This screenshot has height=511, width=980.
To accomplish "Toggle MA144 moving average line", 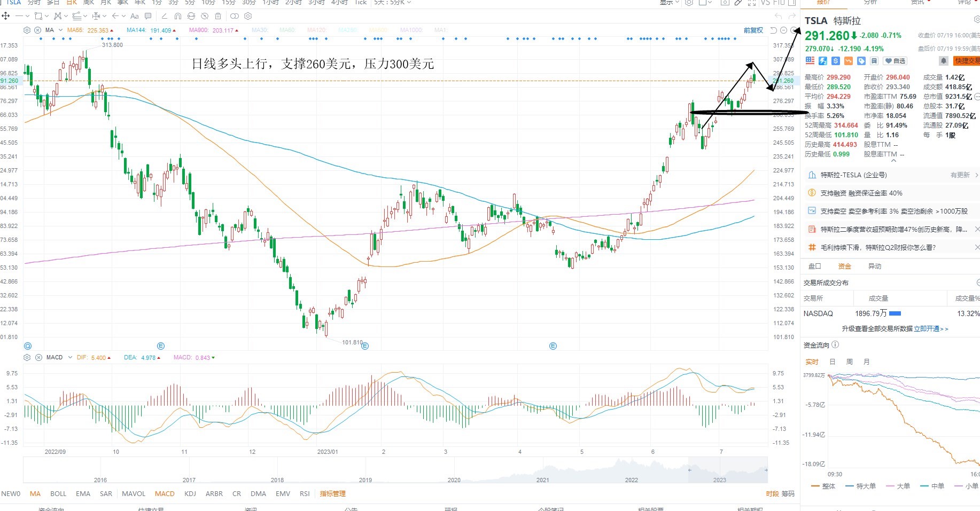I will pos(151,30).
